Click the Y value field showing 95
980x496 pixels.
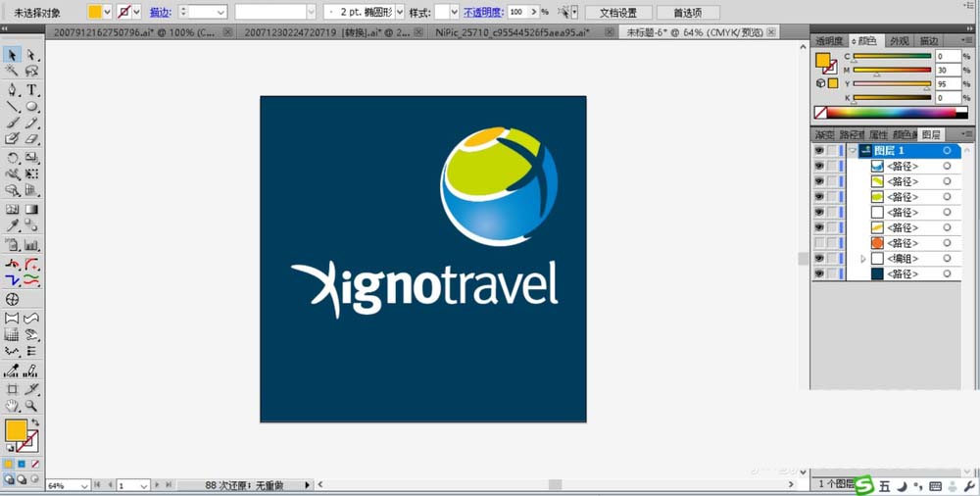[948, 84]
